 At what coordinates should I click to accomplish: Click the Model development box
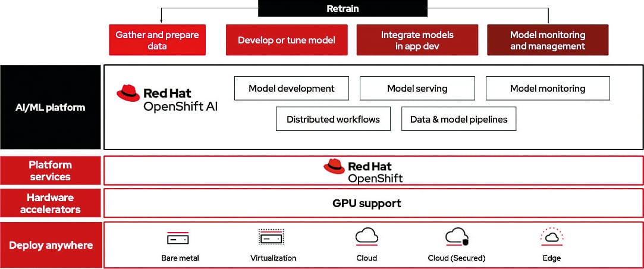[x=291, y=89]
